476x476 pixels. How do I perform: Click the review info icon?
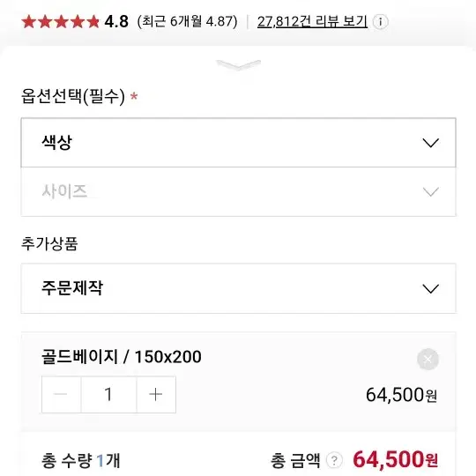click(x=380, y=22)
